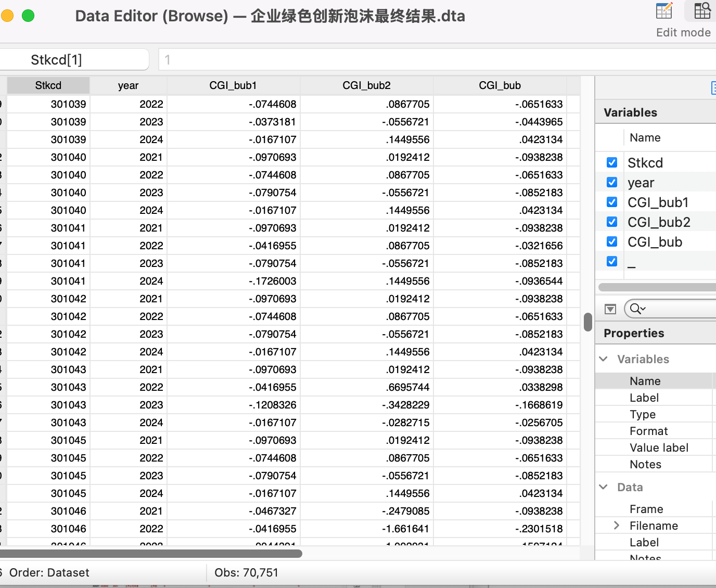Select the CGI_bub1 column header
Viewport: 716px width, 588px height.
(x=234, y=85)
